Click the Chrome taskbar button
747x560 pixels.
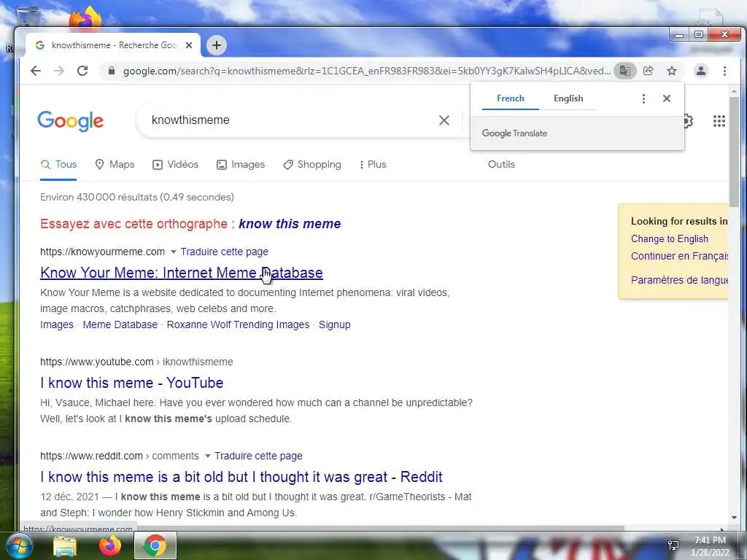(155, 545)
